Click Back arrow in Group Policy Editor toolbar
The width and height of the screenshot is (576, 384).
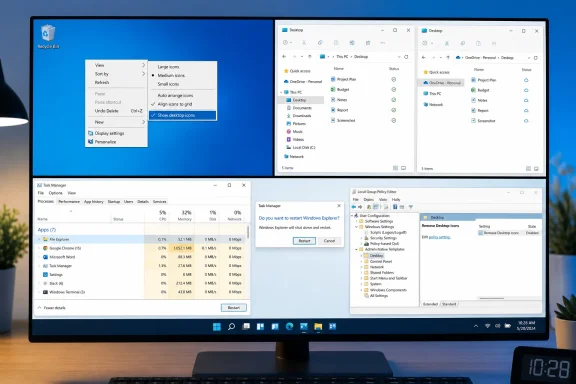click(x=354, y=207)
